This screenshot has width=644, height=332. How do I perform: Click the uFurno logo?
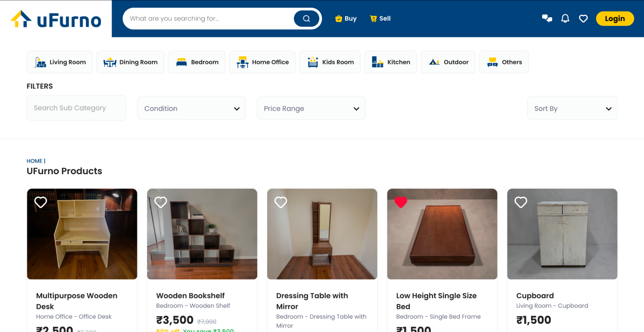pyautogui.click(x=56, y=19)
